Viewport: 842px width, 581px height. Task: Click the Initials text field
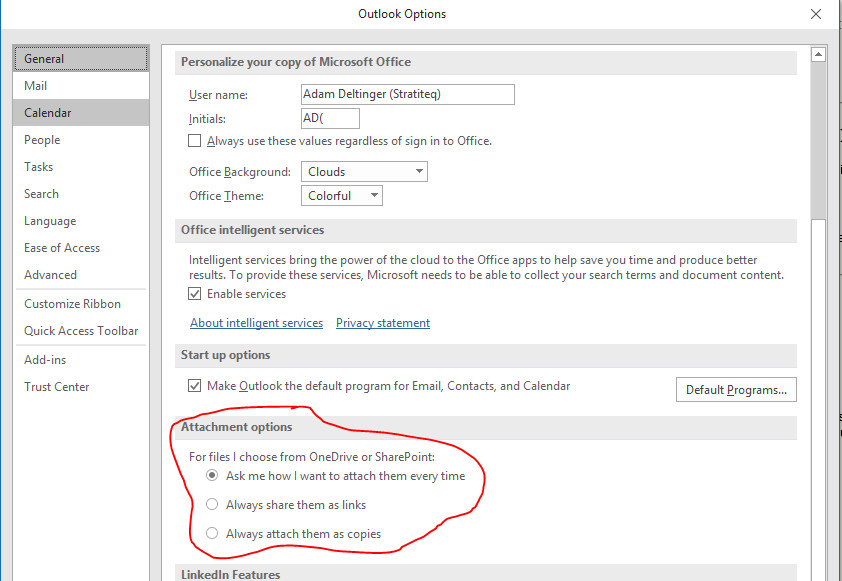pyautogui.click(x=330, y=118)
